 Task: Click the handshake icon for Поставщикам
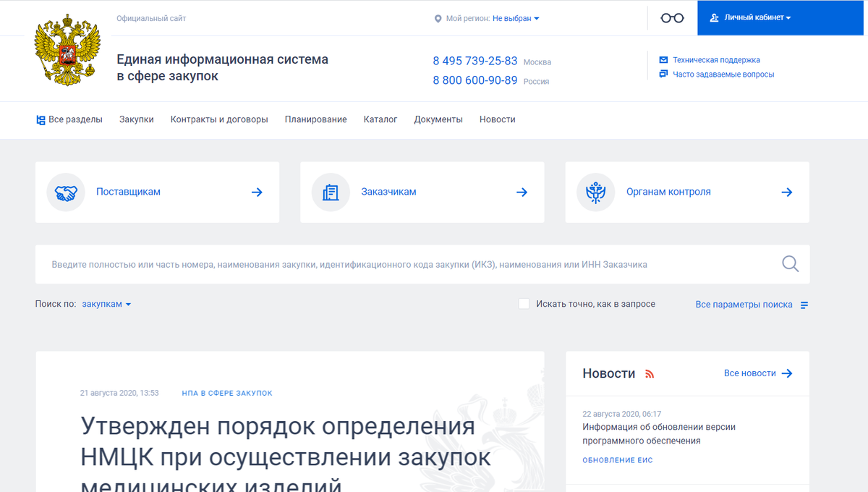[66, 192]
